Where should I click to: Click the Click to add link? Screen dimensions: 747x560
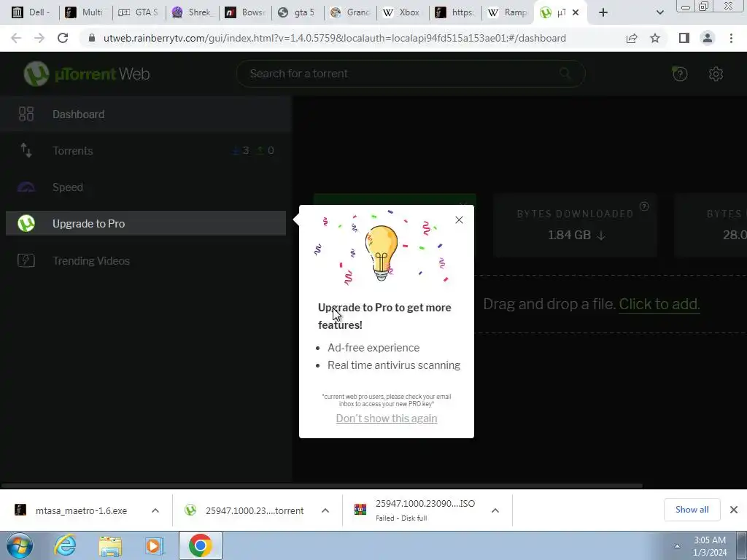pyautogui.click(x=659, y=304)
